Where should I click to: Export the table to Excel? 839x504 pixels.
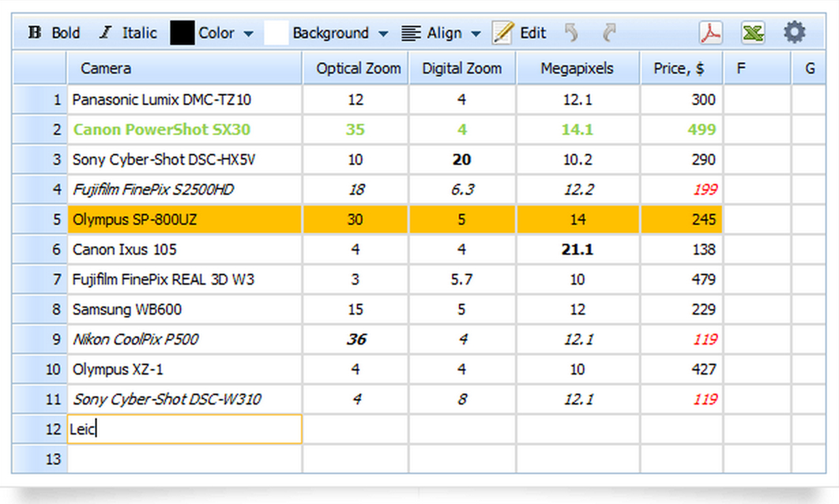[753, 33]
